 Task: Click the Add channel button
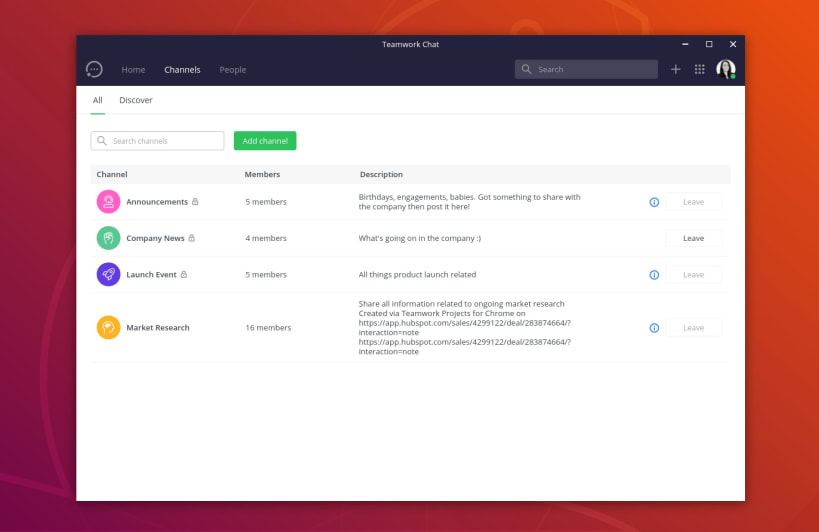tap(265, 141)
